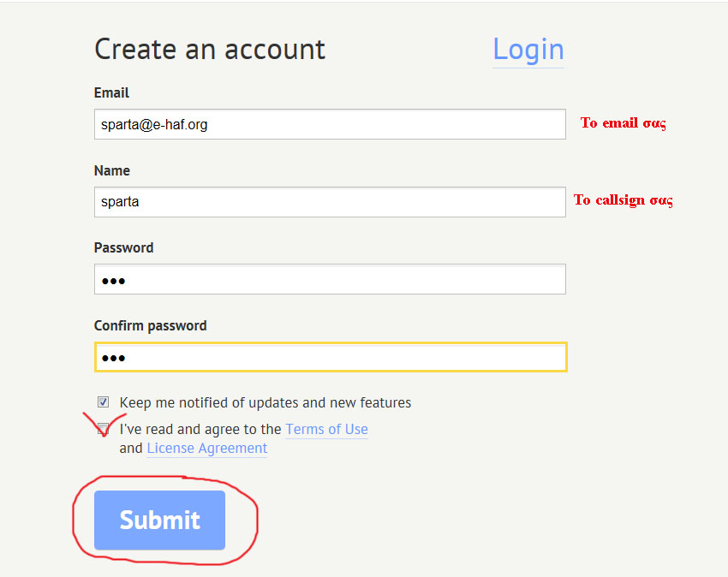
Task: Click the 'I've read and agree' text
Action: 200,429
